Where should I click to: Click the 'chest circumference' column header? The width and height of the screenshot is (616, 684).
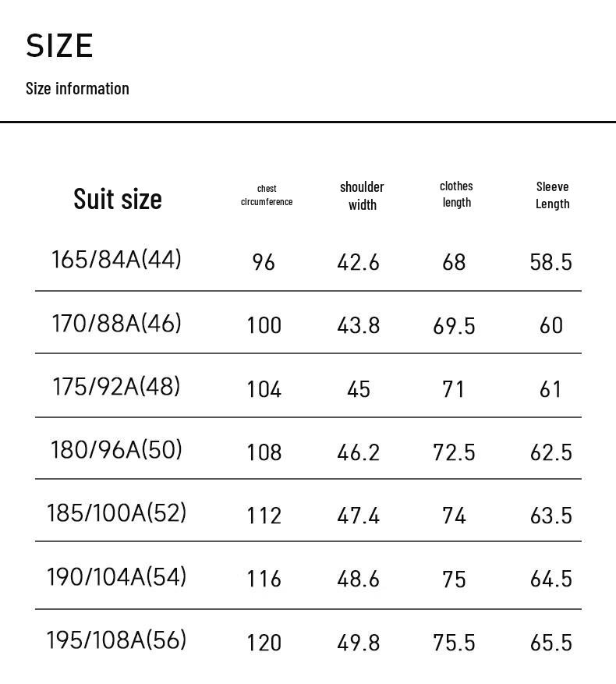click(x=267, y=195)
